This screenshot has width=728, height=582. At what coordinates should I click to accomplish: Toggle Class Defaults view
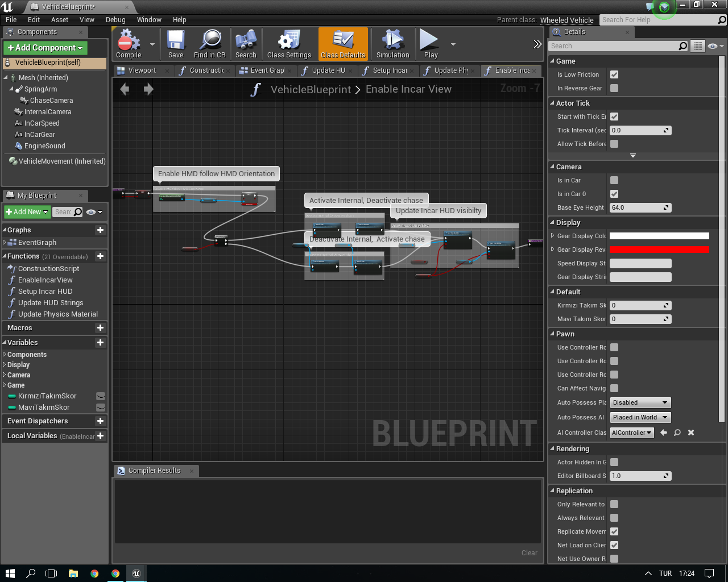pos(343,44)
